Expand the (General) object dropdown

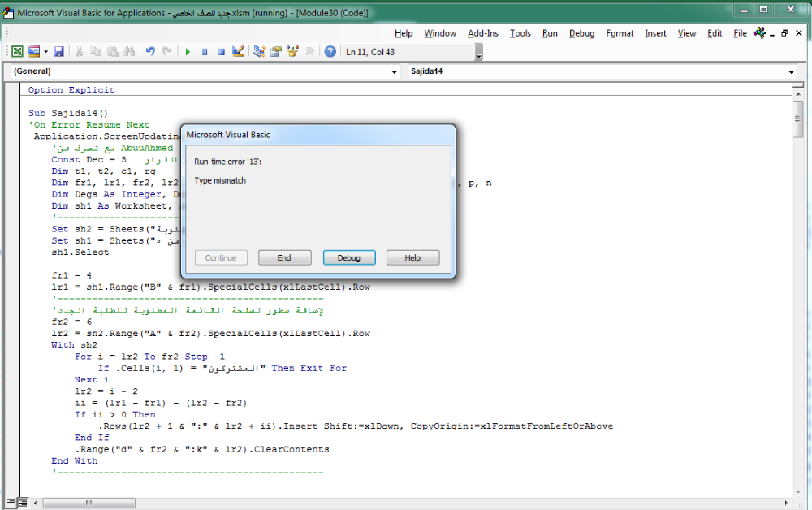tap(395, 72)
